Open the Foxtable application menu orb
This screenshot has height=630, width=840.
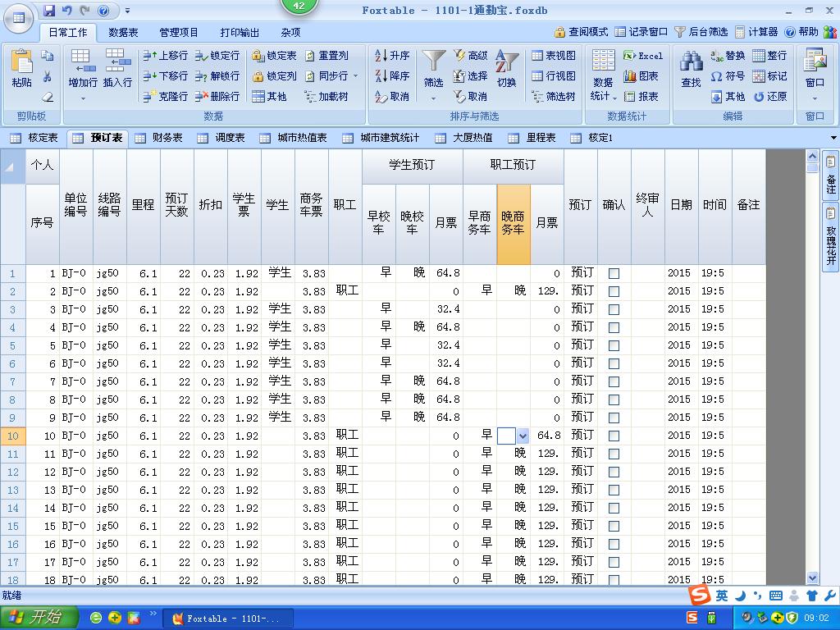(x=19, y=18)
